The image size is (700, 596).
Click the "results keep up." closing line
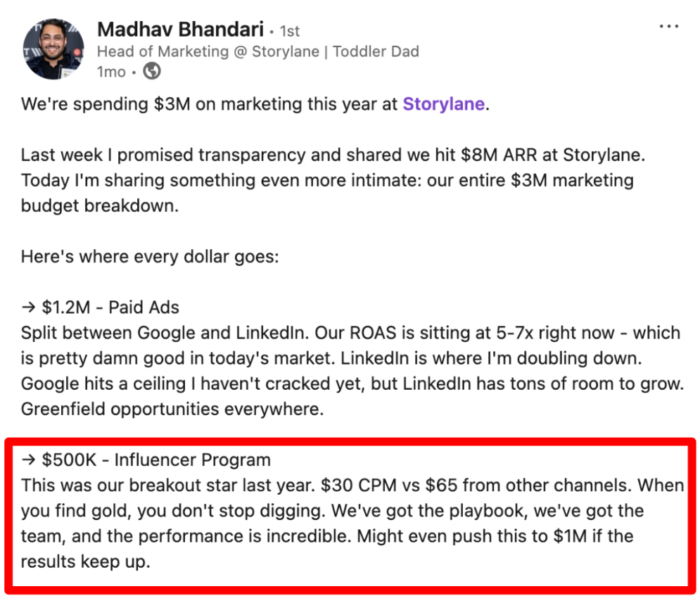[x=85, y=562]
